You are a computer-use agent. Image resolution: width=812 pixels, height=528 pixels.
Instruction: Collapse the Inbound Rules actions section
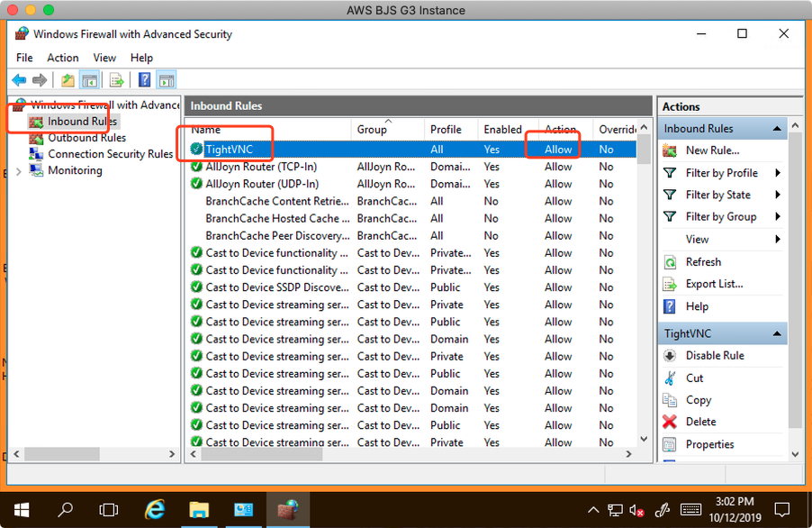click(777, 129)
